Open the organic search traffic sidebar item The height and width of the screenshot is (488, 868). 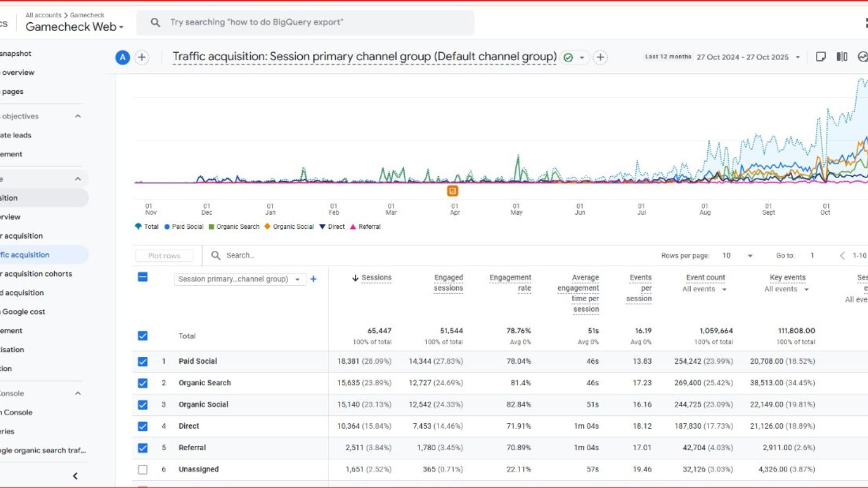click(x=43, y=451)
